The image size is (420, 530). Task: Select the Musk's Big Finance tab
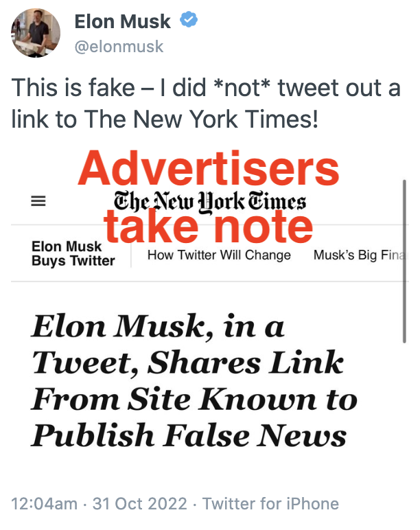359,255
